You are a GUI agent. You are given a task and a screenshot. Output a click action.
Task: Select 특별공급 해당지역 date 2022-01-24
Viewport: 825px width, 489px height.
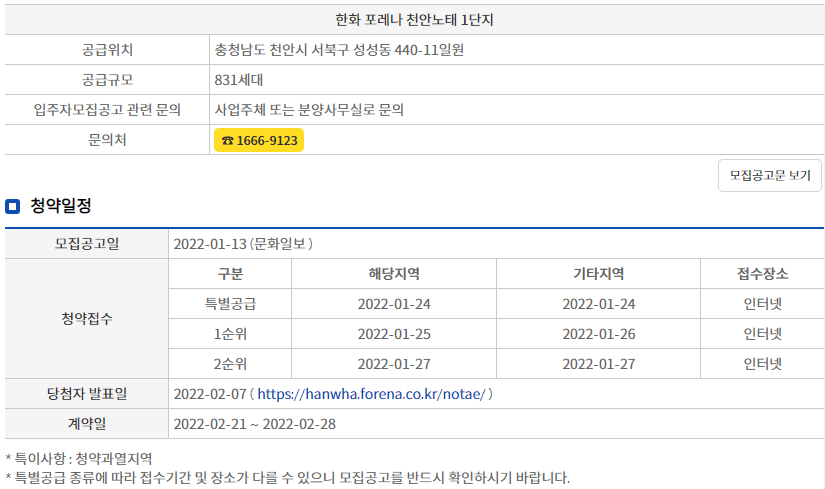pos(394,304)
